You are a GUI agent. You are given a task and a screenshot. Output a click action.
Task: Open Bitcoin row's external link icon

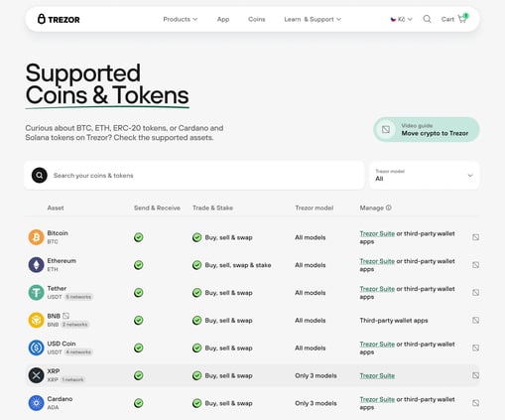coord(475,237)
